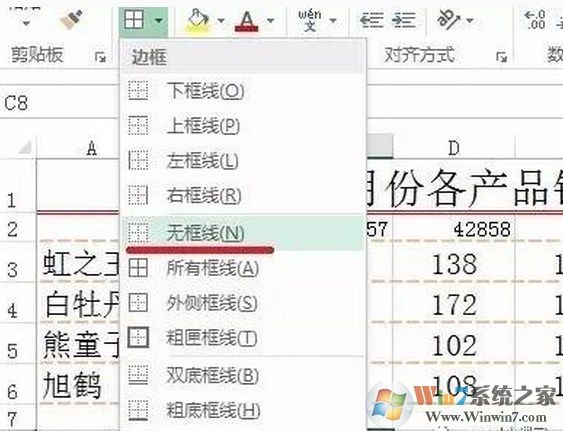Click the Format Painter brush icon
Image resolution: width=563 pixels, height=431 pixels.
(71, 20)
